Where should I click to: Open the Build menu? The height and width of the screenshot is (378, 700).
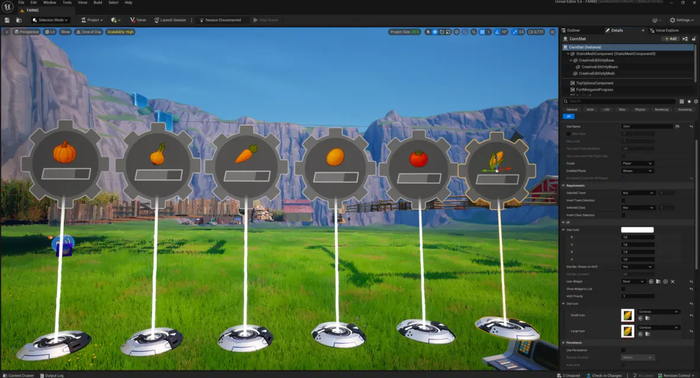[98, 3]
